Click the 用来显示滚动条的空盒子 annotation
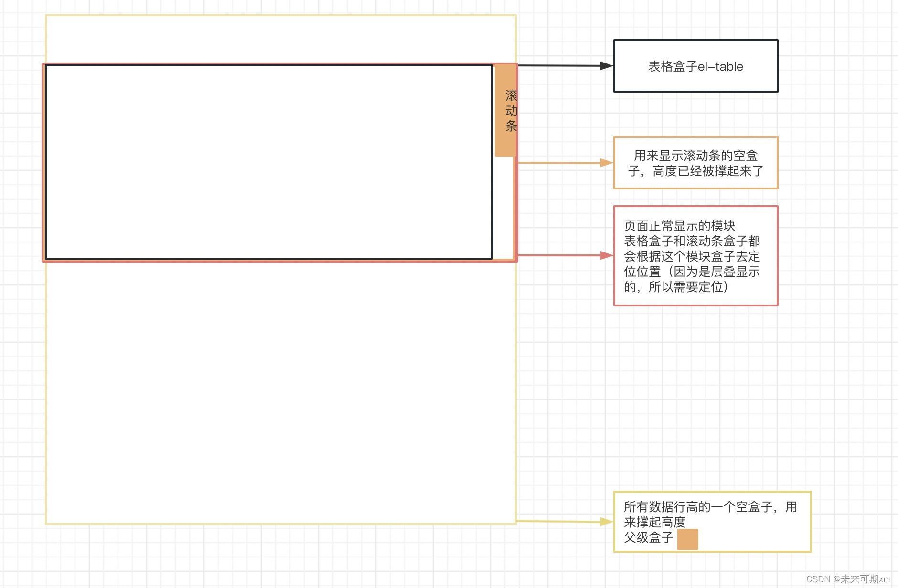 tap(695, 163)
